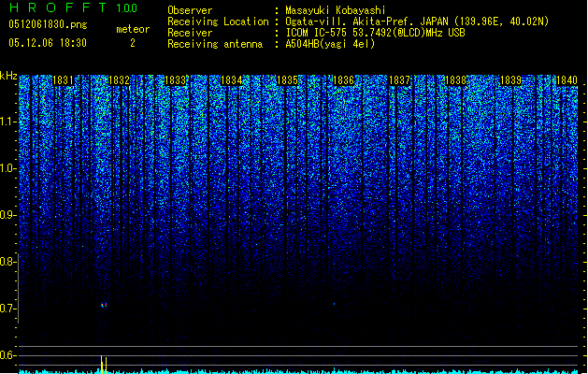
Task: Click the 1837 time marker
Action: pyautogui.click(x=400, y=80)
